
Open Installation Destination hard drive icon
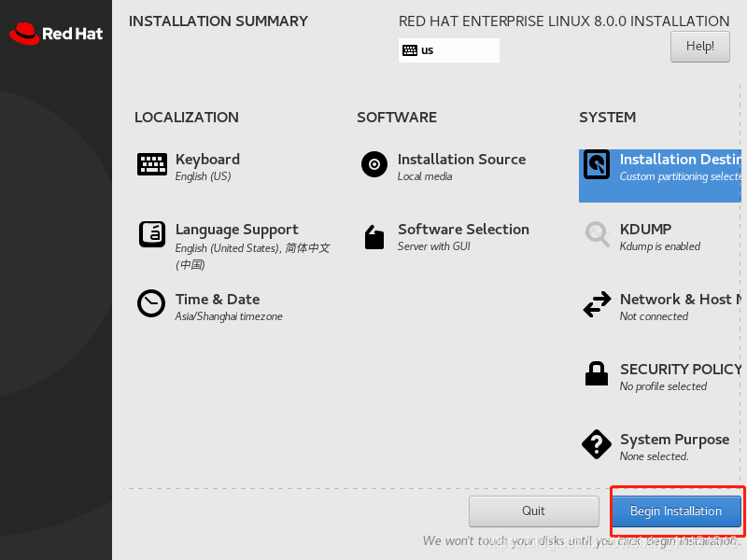tap(597, 165)
